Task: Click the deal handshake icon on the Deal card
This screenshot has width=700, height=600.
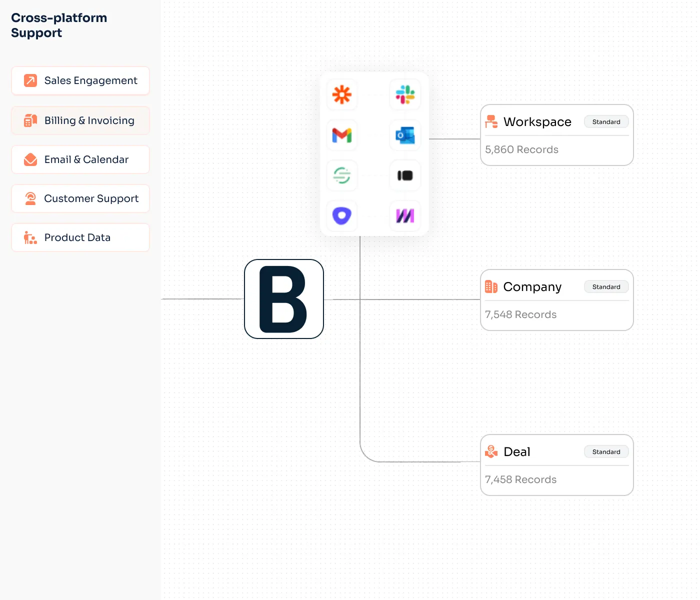Action: click(x=490, y=451)
